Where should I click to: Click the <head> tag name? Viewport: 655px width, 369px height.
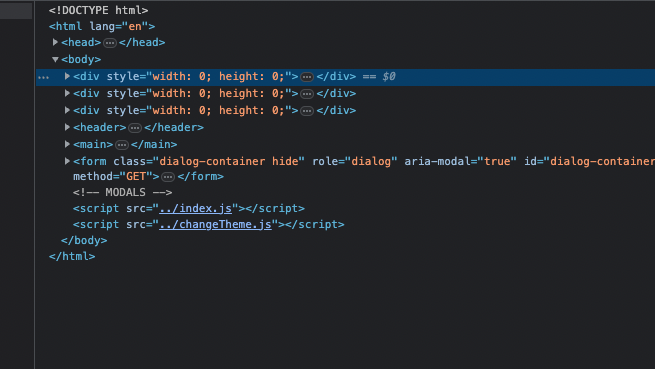[81, 42]
